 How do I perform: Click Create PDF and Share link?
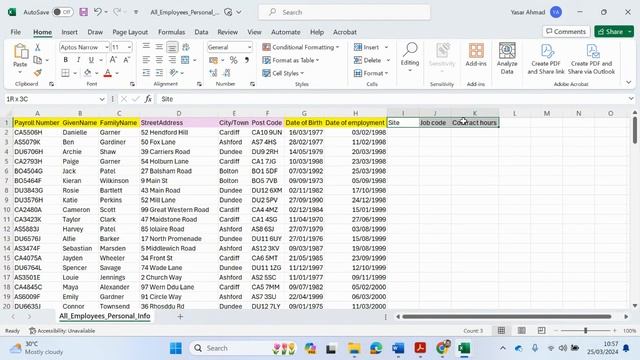[546, 59]
